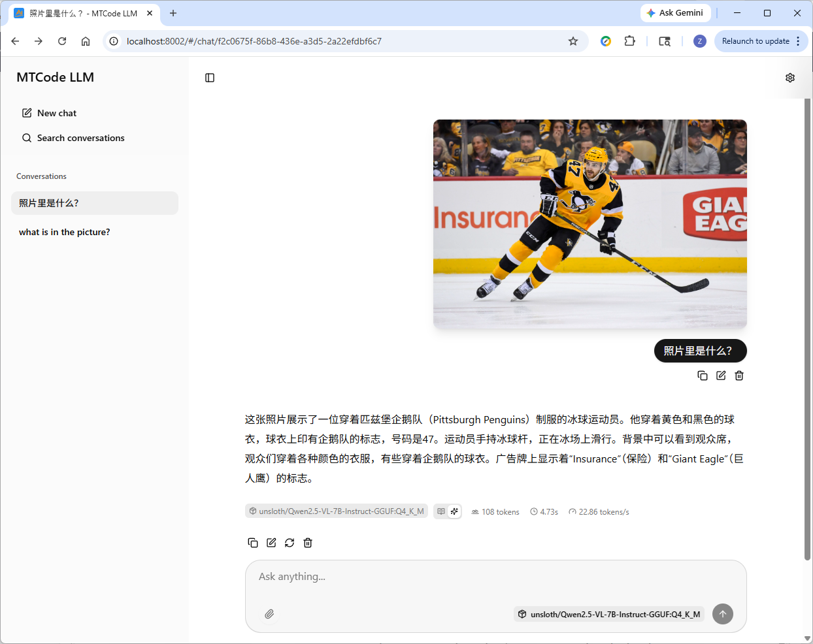This screenshot has width=813, height=644.
Task: Open the settings gear icon
Action: coord(790,78)
